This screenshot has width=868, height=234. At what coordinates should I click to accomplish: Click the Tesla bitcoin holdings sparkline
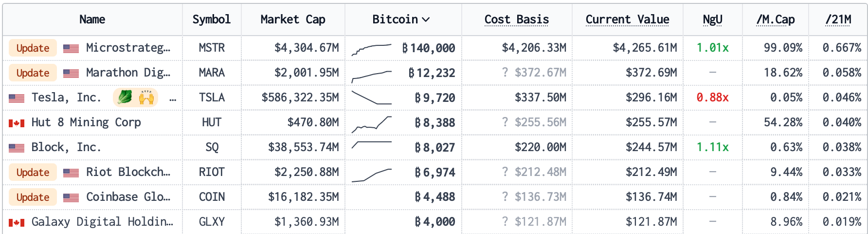(x=371, y=98)
